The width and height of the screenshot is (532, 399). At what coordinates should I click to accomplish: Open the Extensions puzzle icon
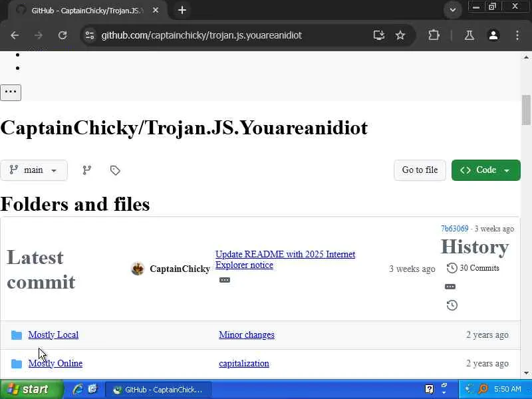[434, 35]
